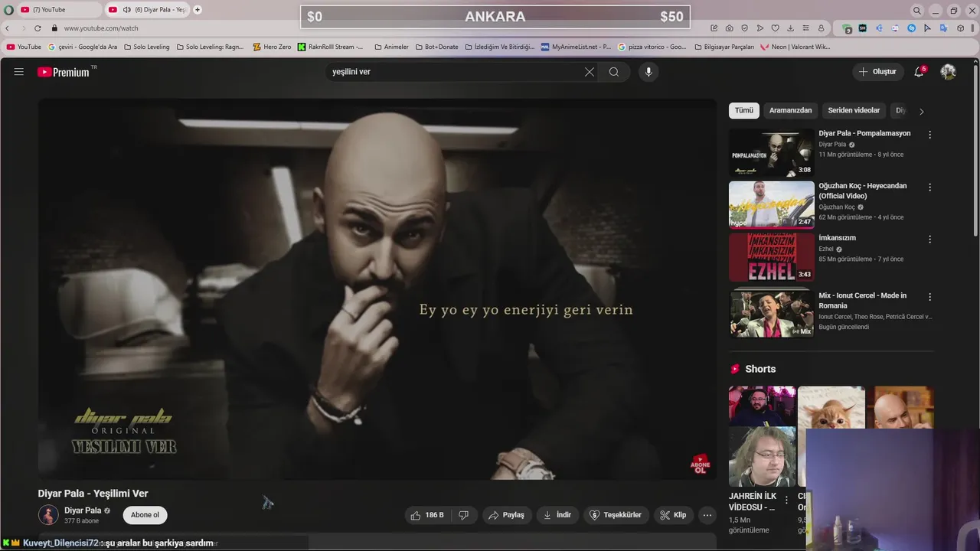Open the extensions cube icon

coord(960,28)
